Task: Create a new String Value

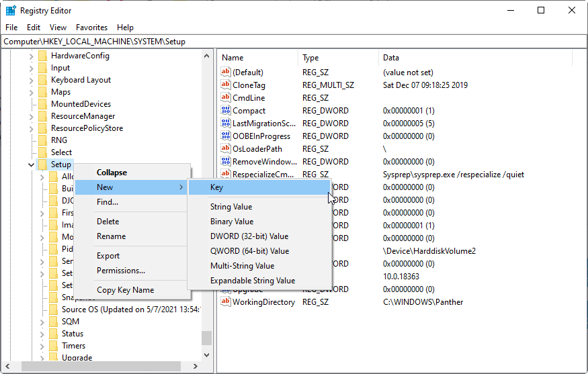Action: pyautogui.click(x=259, y=207)
